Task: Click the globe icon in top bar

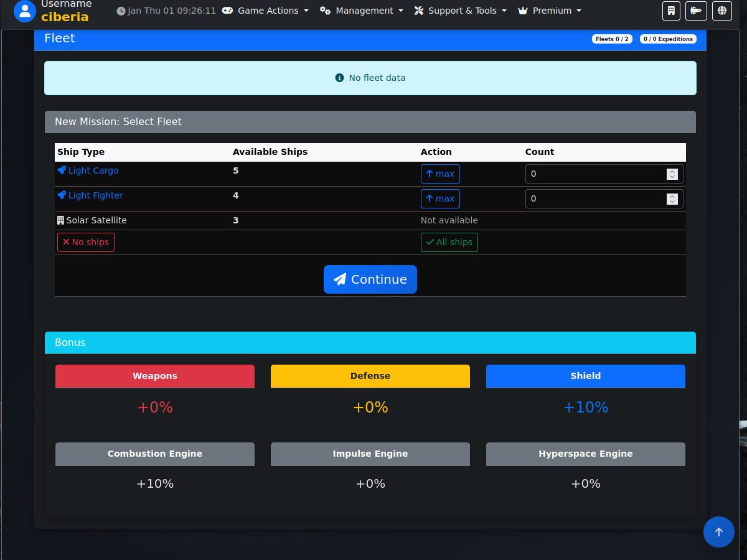Action: point(721,11)
